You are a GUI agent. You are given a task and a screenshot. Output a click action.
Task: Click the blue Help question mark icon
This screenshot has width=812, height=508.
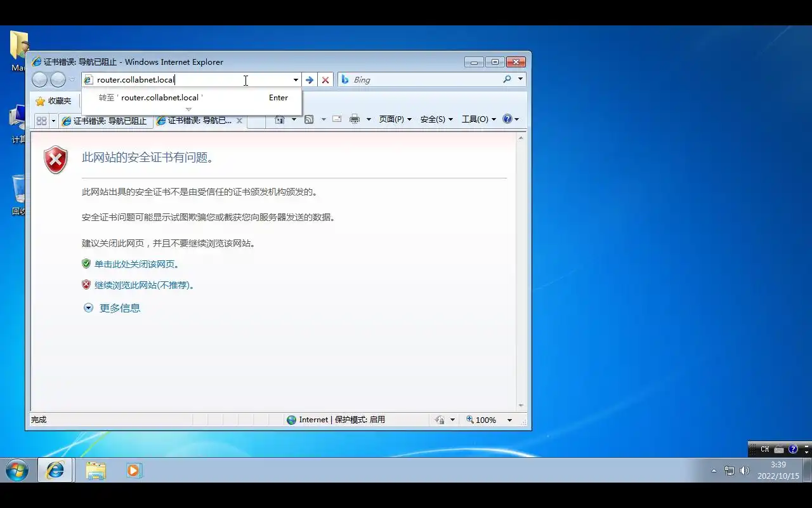point(507,119)
